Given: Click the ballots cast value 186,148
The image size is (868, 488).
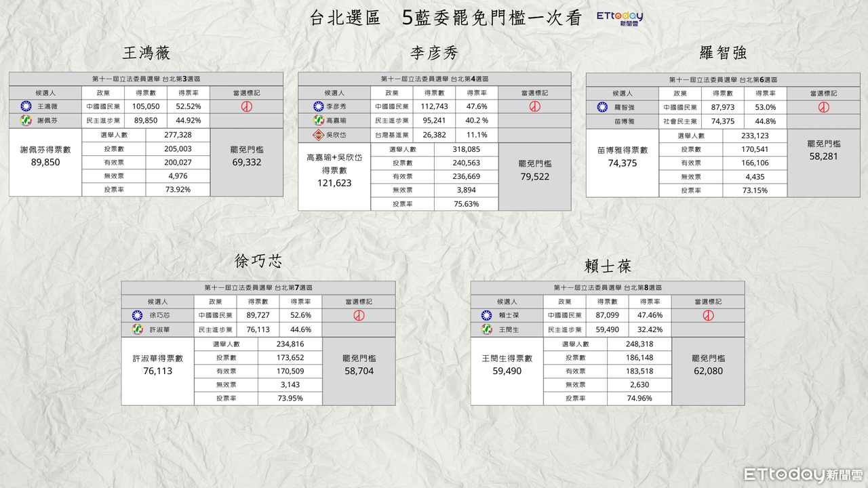Looking at the screenshot, I should coord(639,357).
